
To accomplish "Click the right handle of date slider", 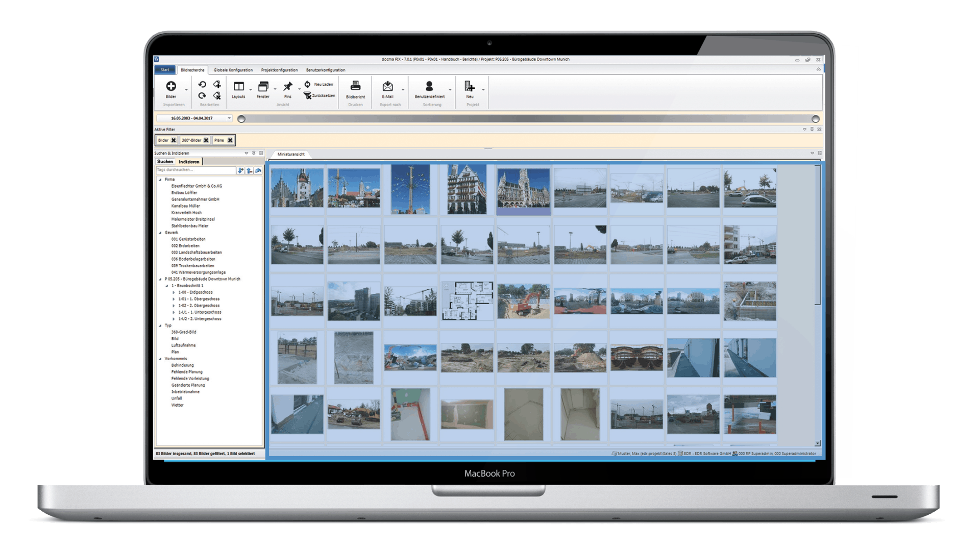I will tap(816, 119).
